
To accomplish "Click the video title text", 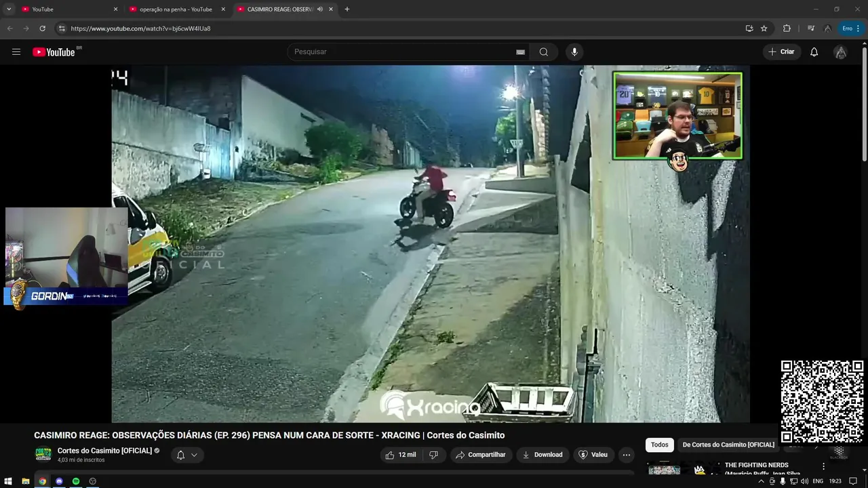I will [x=269, y=435].
